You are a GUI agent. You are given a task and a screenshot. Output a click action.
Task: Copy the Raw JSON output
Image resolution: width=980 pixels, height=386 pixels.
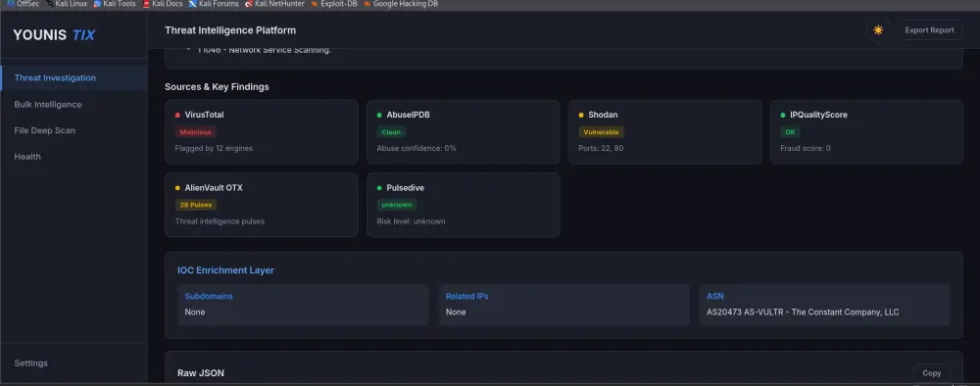click(x=931, y=373)
